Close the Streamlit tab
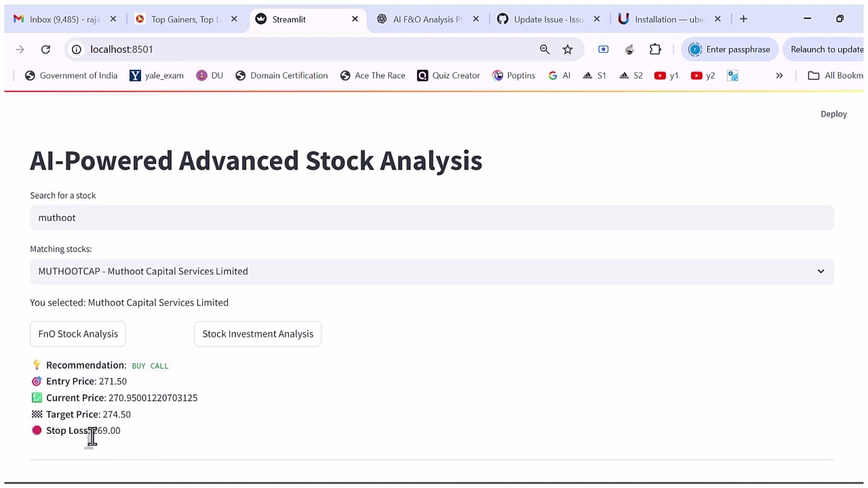The image size is (868, 488). (x=355, y=19)
